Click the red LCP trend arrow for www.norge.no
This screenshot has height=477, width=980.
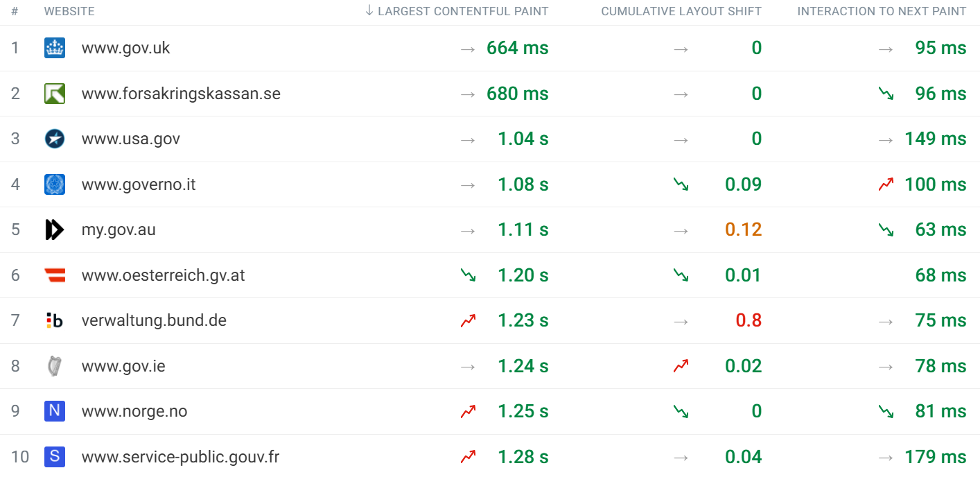[x=469, y=411]
